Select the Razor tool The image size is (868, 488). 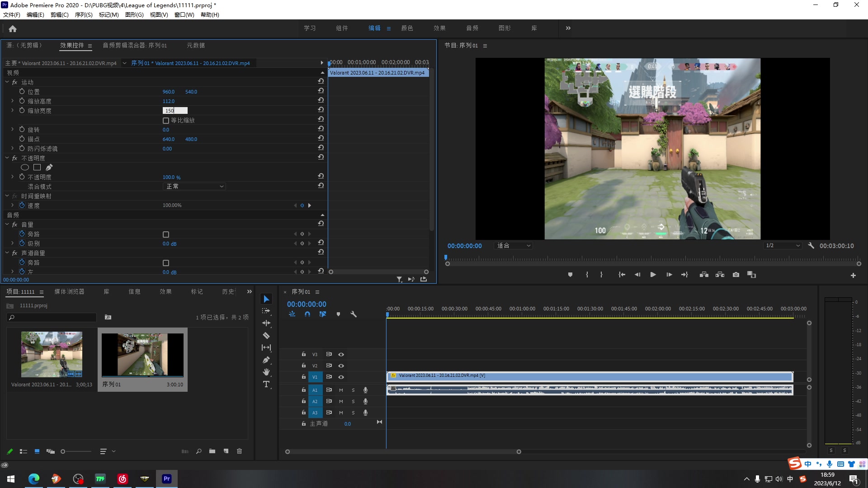click(x=266, y=335)
